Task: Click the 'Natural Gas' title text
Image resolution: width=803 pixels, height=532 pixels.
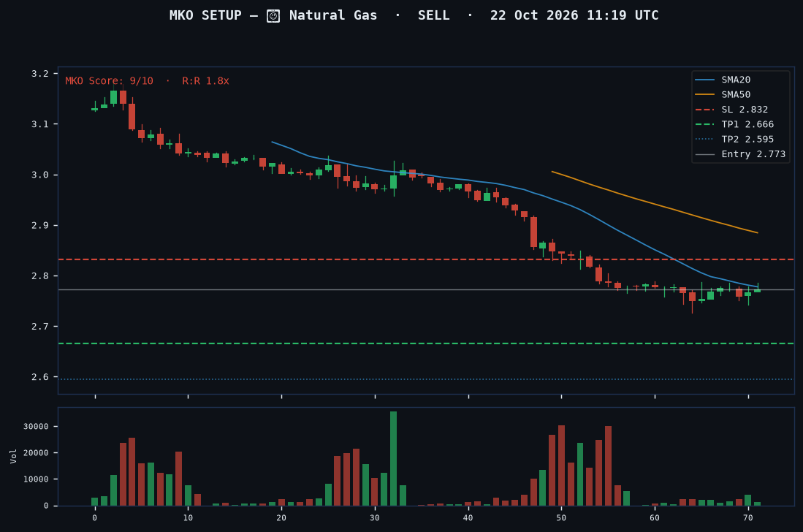Action: pos(333,15)
